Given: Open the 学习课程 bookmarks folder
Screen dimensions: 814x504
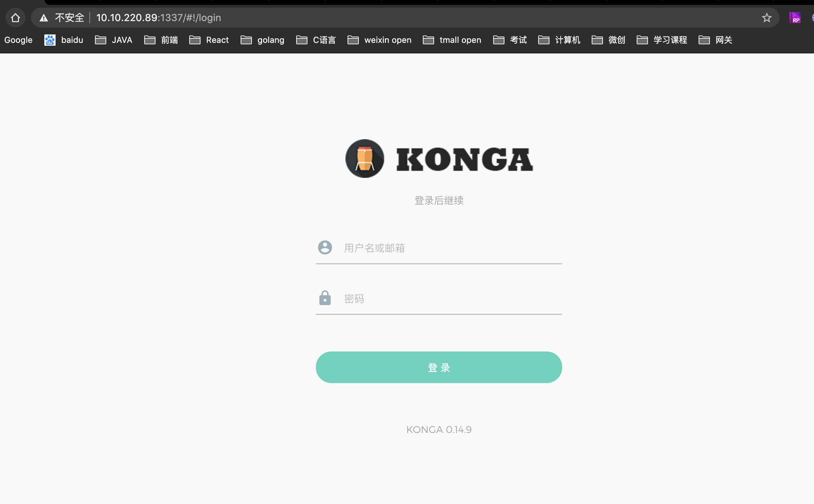Looking at the screenshot, I should (x=662, y=40).
